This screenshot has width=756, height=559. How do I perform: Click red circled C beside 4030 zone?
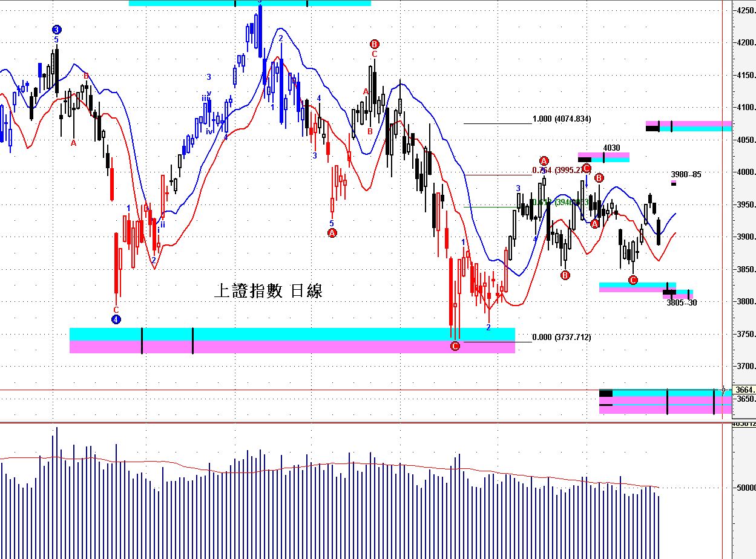click(586, 168)
